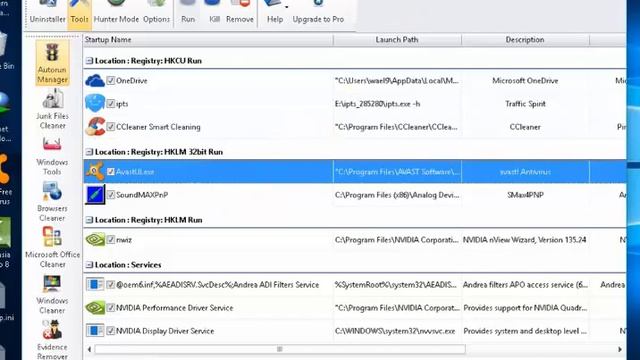Click the horizontal scrollbar thumb
Image resolution: width=640 pixels, height=360 pixels.
[x=280, y=349]
